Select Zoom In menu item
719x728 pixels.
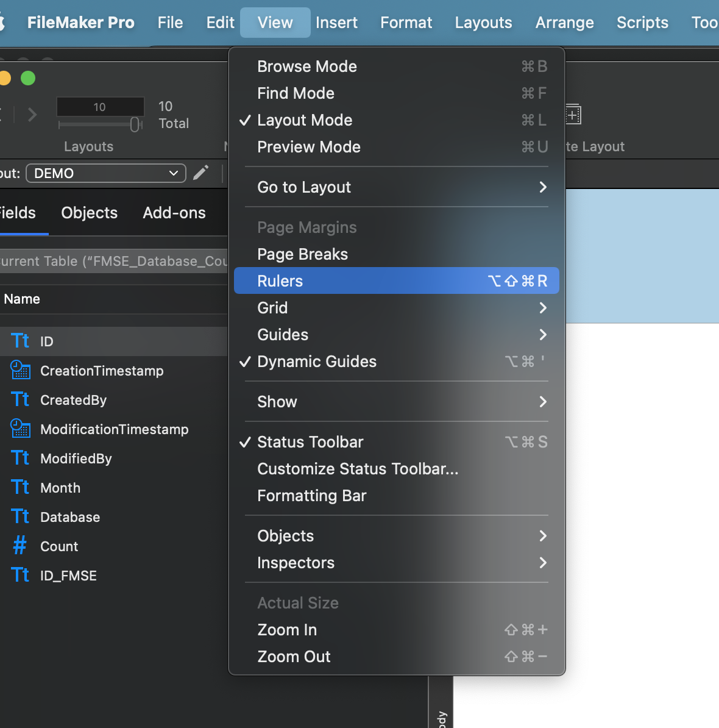tap(397, 630)
